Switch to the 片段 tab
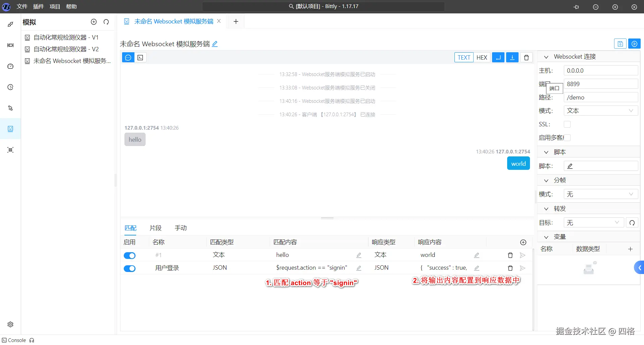This screenshot has width=644, height=345. point(156,228)
